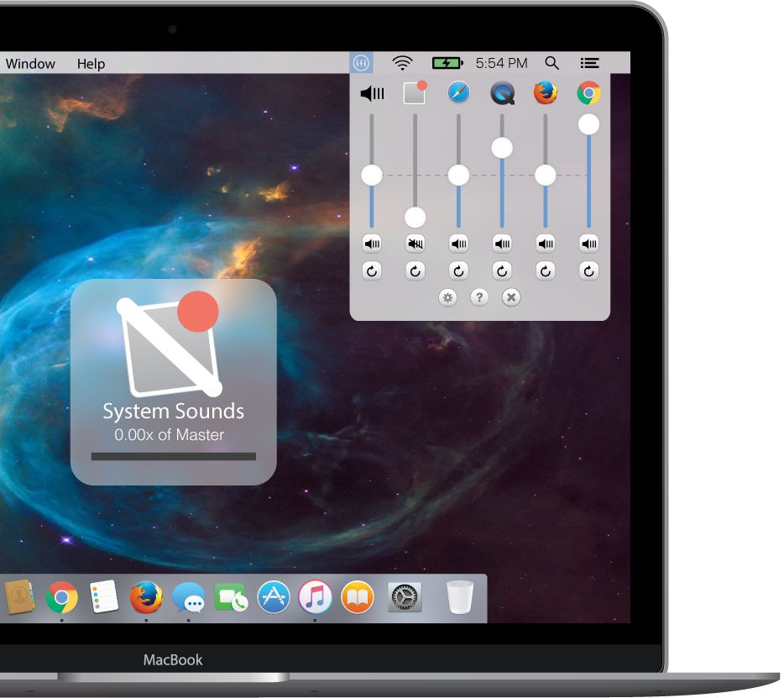Select the Safari app icon in the mixer
The height and width of the screenshot is (698, 784).
[x=457, y=93]
